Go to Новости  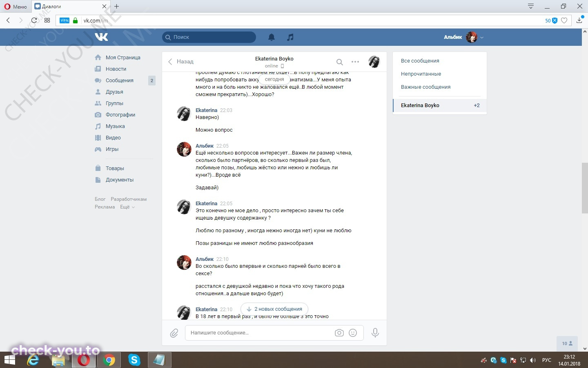[116, 69]
